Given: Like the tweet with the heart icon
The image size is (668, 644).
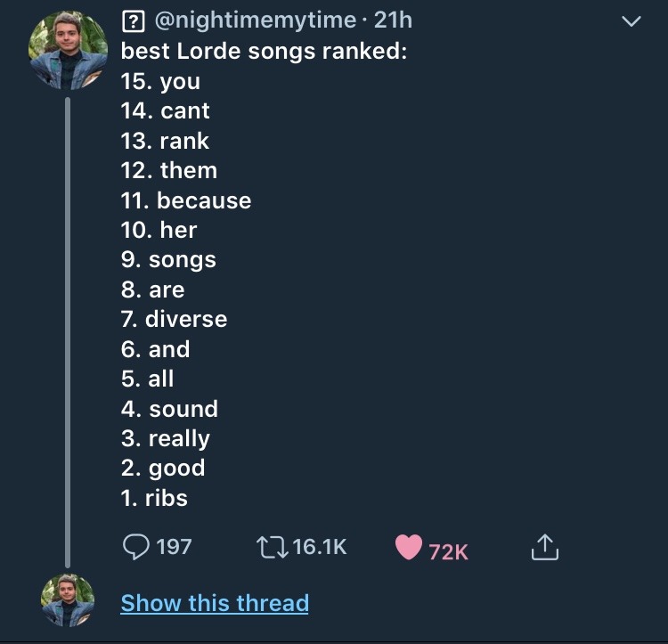Looking at the screenshot, I should click(409, 547).
